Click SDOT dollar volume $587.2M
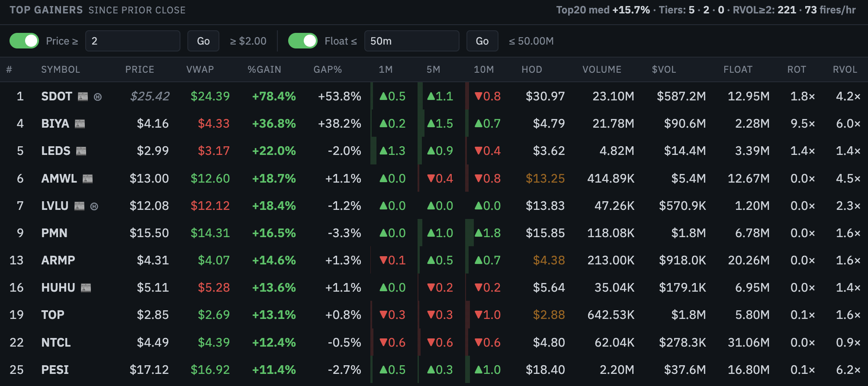This screenshot has width=868, height=386. click(681, 96)
